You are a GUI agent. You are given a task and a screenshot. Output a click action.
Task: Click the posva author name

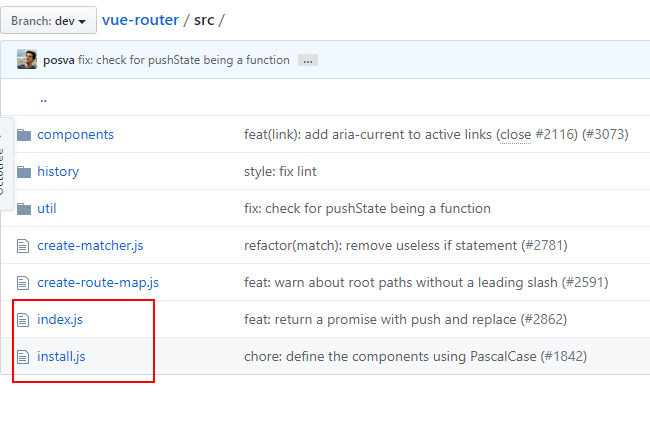pos(59,60)
